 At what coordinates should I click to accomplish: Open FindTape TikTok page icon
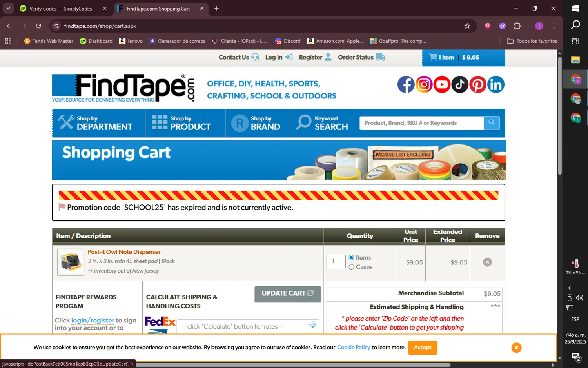[x=460, y=84]
